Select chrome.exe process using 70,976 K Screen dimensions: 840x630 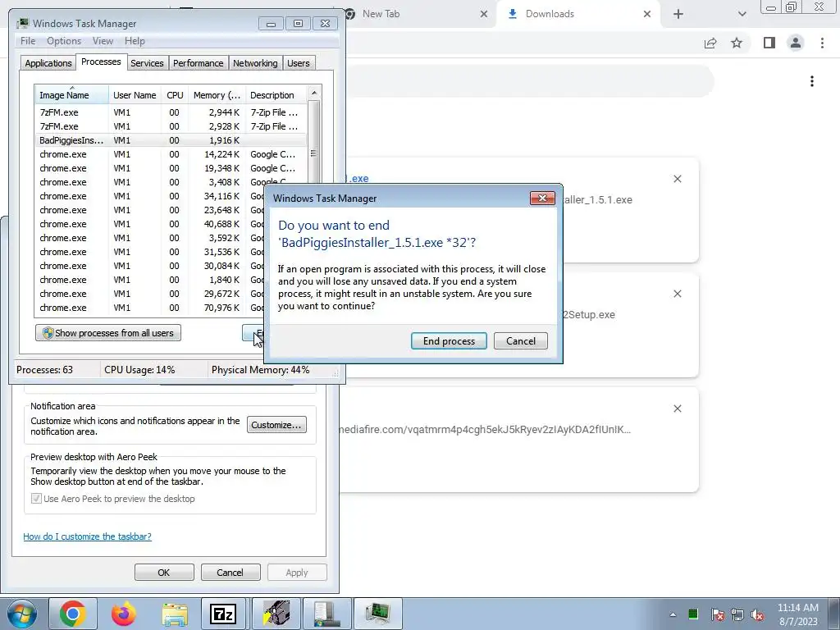tap(149, 308)
